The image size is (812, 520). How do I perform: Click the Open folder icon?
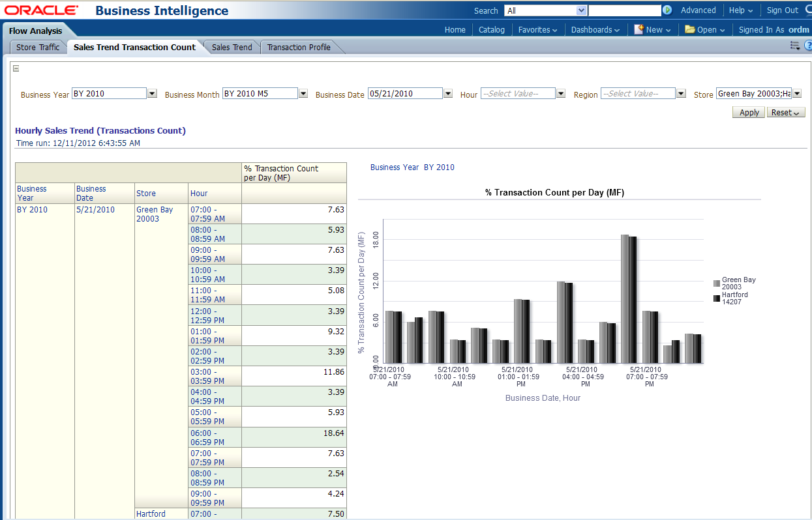[x=689, y=29]
